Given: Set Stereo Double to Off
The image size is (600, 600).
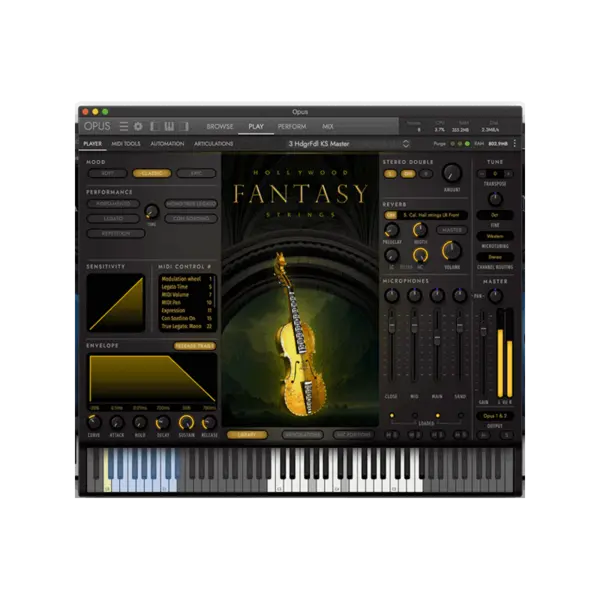Looking at the screenshot, I should point(408,174).
